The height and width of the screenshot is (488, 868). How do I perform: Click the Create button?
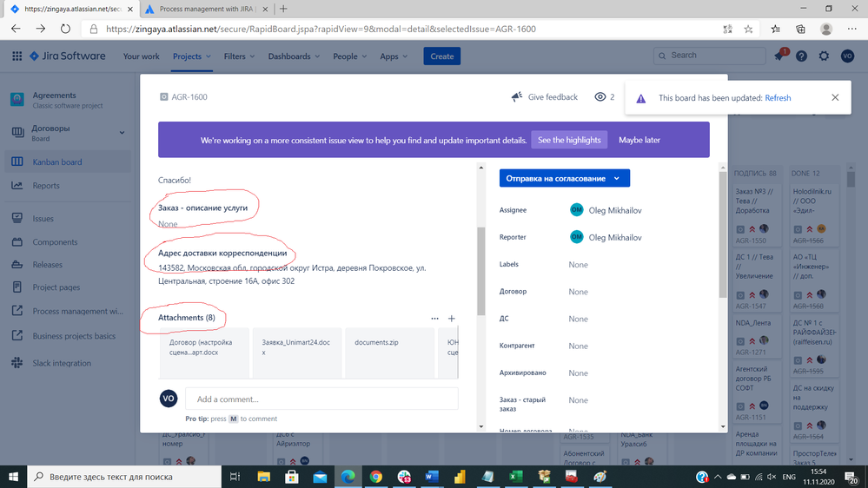441,56
